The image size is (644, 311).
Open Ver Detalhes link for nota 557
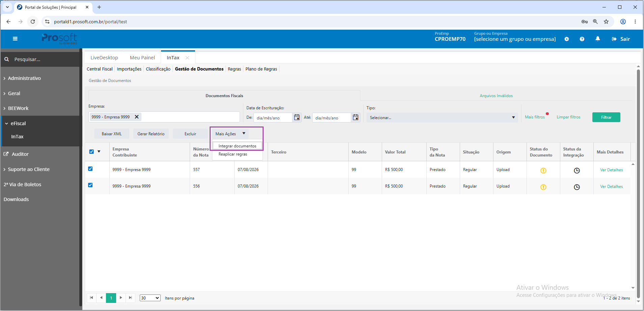pos(611,170)
